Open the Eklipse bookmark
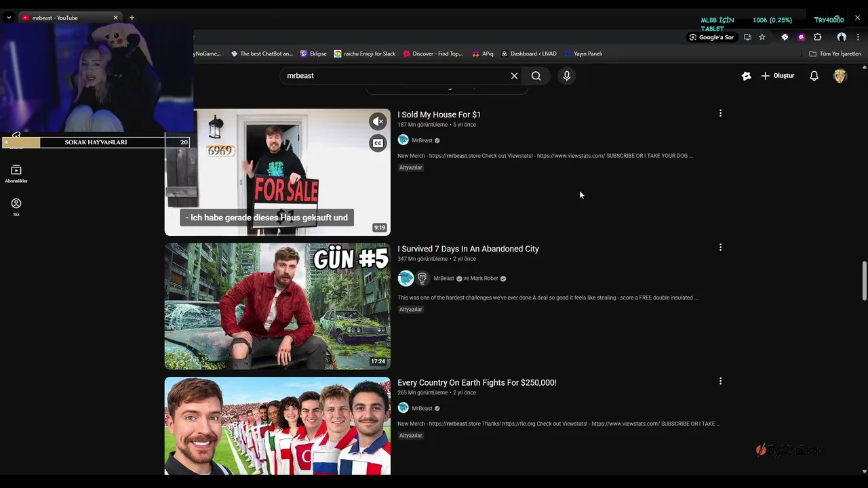The width and height of the screenshot is (868, 488). [313, 54]
